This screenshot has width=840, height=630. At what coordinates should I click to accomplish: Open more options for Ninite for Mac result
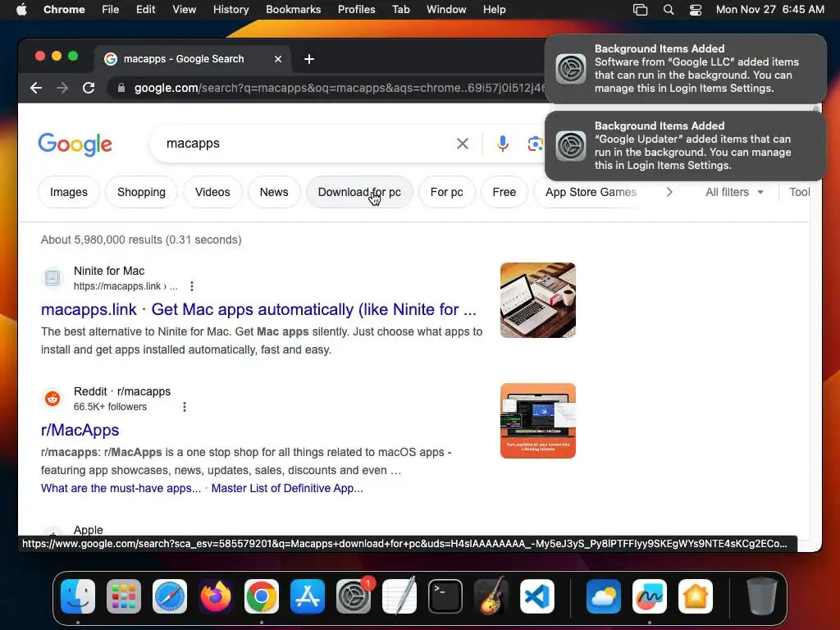point(192,286)
